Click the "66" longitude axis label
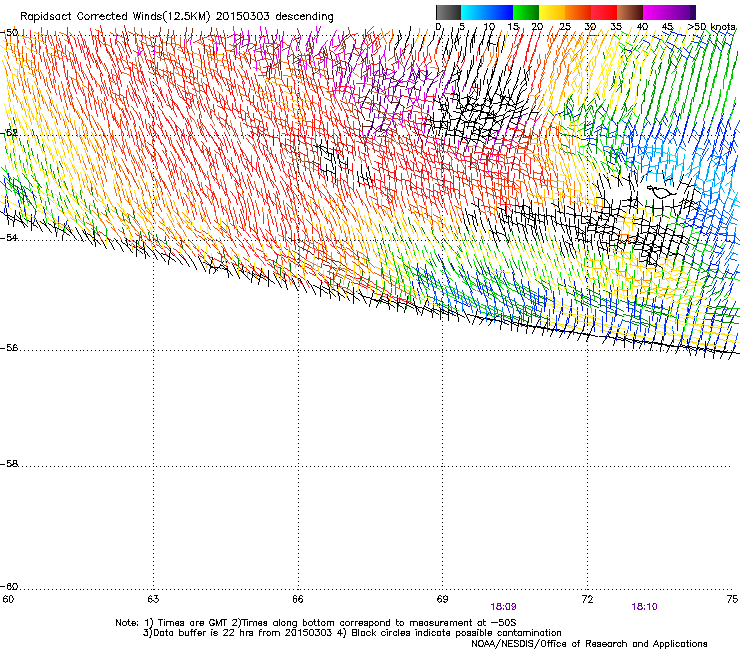This screenshot has width=740, height=650. click(x=298, y=599)
